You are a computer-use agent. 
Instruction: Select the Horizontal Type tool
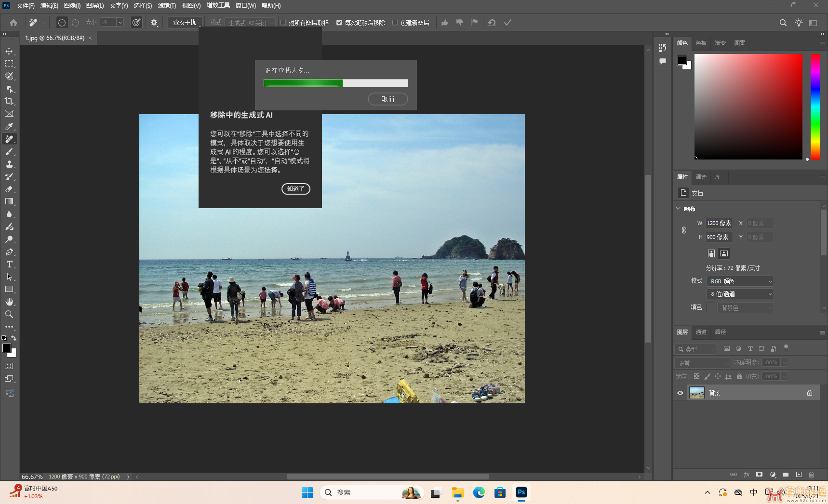[x=9, y=264]
